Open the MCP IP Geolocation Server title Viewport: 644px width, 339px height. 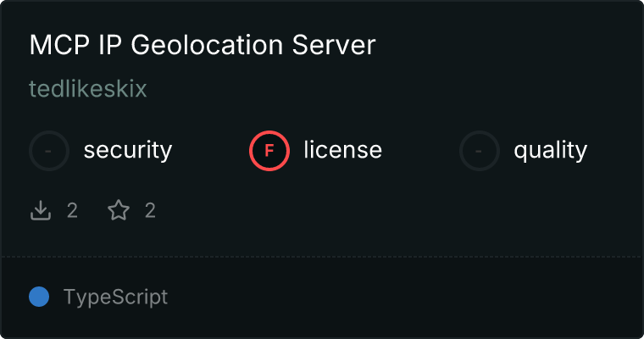click(202, 46)
